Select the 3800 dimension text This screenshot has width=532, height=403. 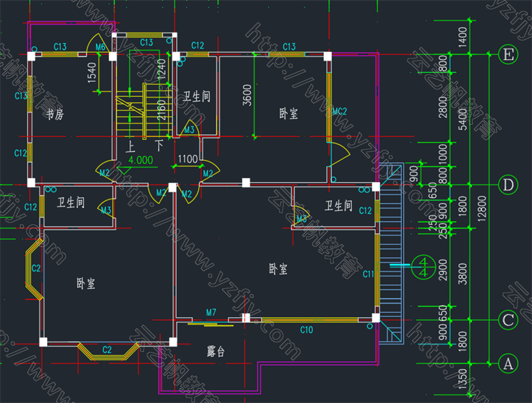(463, 273)
